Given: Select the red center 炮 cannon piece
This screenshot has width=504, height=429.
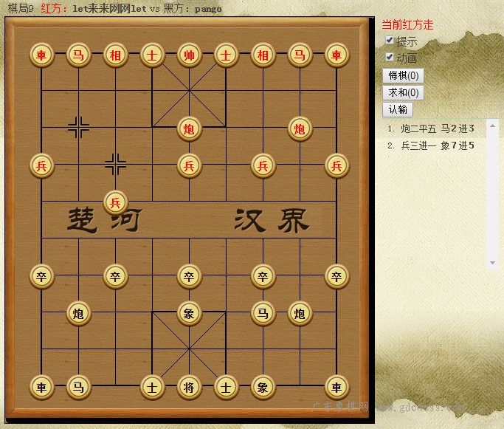Looking at the screenshot, I should pyautogui.click(x=190, y=128).
